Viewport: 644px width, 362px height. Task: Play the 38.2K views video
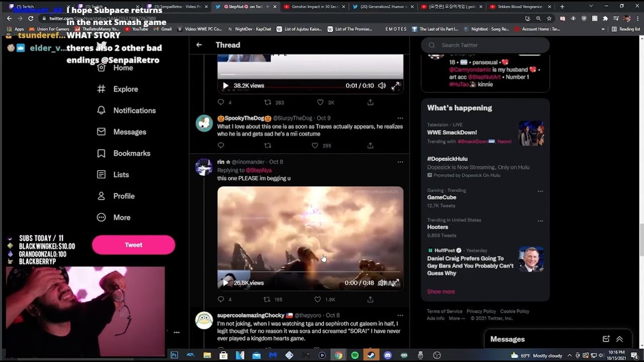click(225, 85)
